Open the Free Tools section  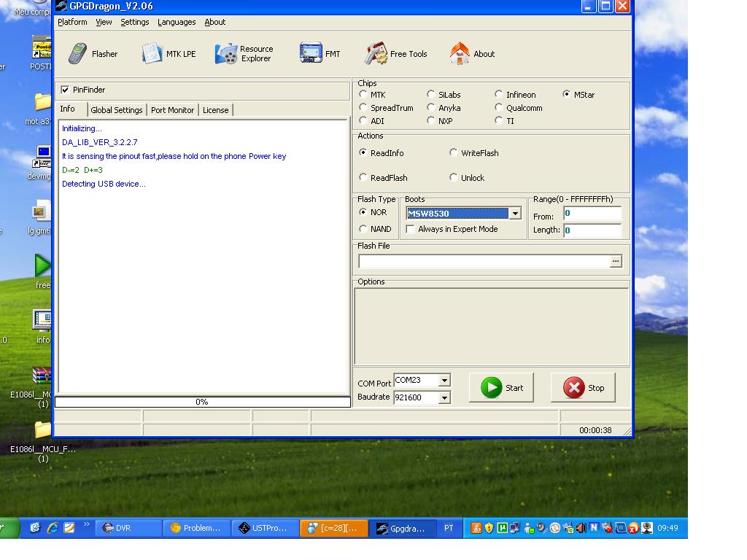click(396, 54)
